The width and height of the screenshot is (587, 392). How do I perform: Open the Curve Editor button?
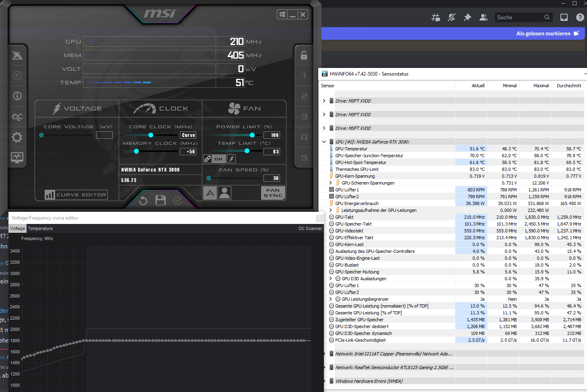tap(76, 195)
